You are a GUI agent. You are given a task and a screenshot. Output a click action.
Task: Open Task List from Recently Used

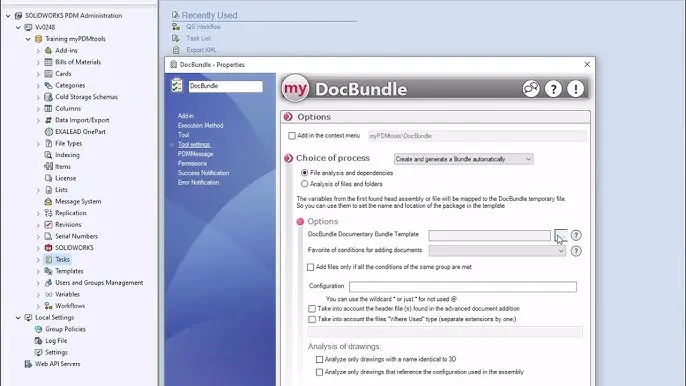coord(199,39)
